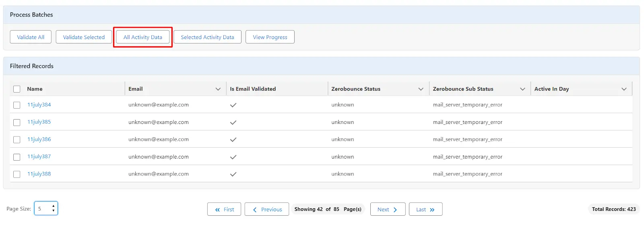Click the validated checkmark for 11july384
644x225 pixels.
233,105
